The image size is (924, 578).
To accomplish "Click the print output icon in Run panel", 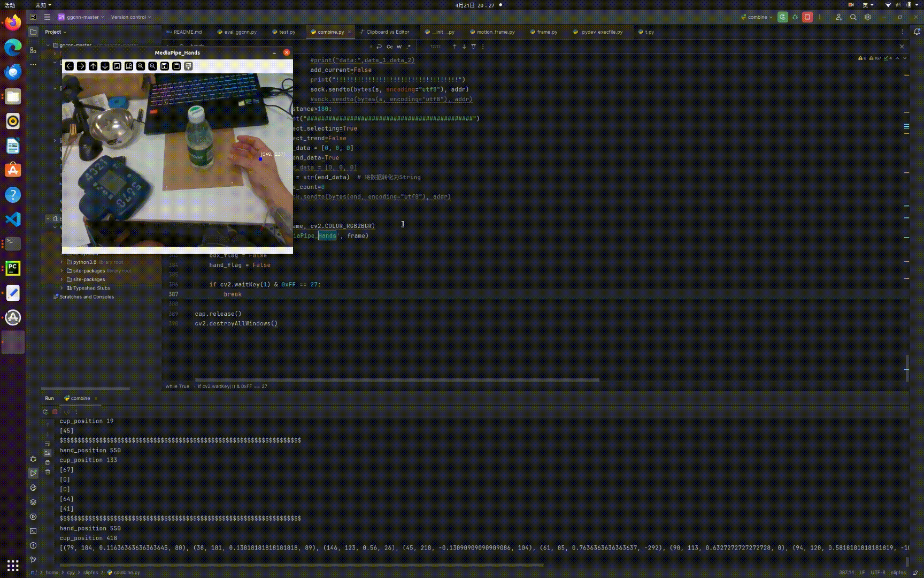I will coord(48,462).
